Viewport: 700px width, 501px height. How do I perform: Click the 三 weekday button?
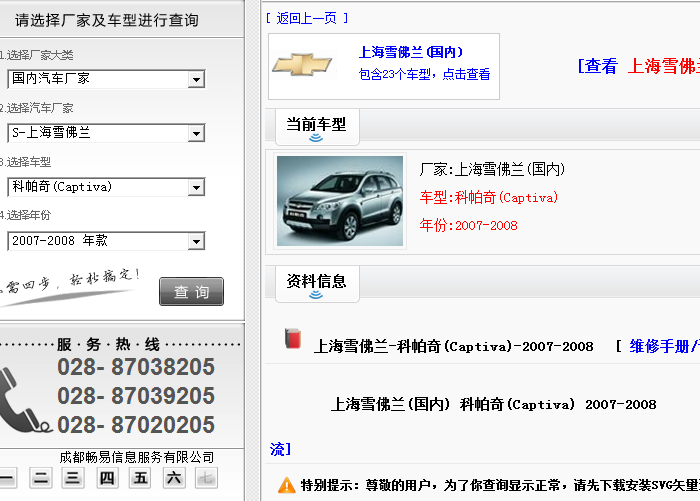73,478
